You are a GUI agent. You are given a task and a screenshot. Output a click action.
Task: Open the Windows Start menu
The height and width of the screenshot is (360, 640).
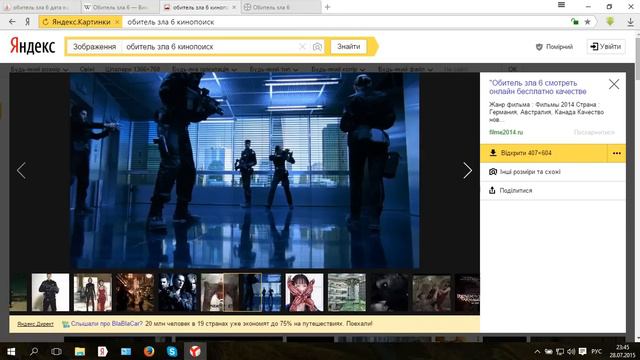[x=11, y=351]
